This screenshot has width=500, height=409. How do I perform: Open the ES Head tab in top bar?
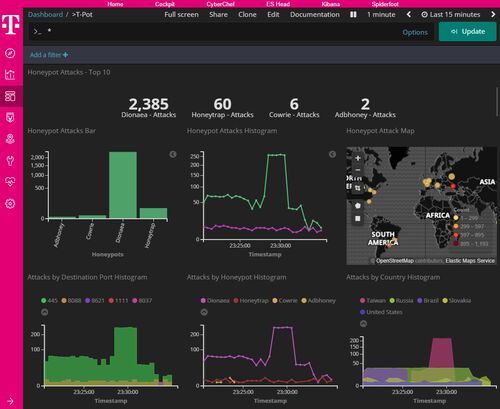[278, 4]
